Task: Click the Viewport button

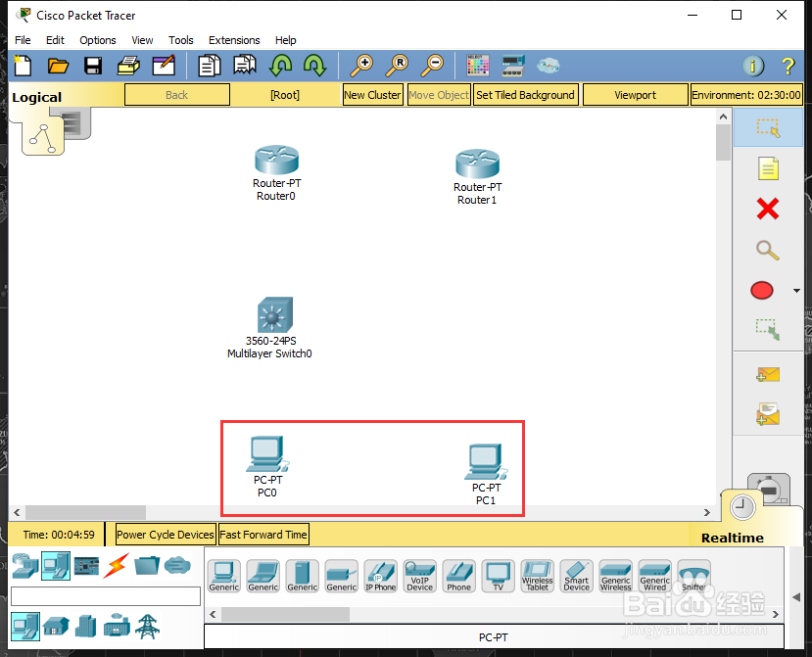Action: pyautogui.click(x=635, y=95)
